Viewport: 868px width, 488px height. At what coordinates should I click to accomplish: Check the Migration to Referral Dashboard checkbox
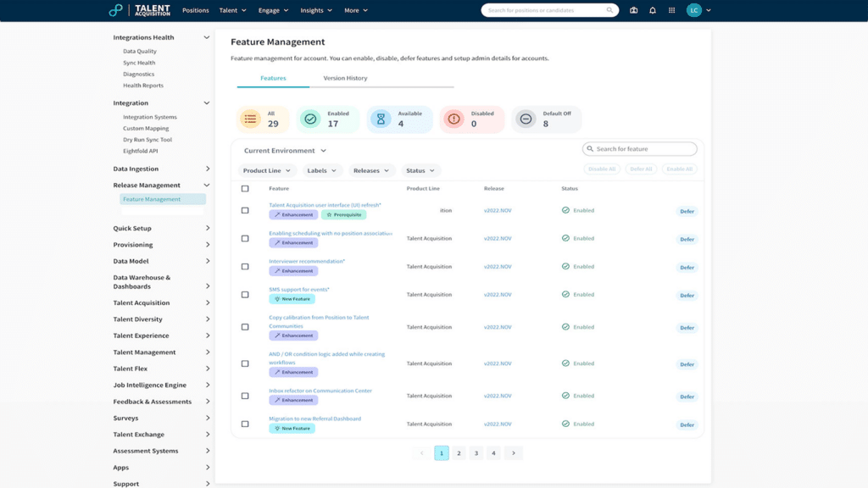(x=245, y=424)
